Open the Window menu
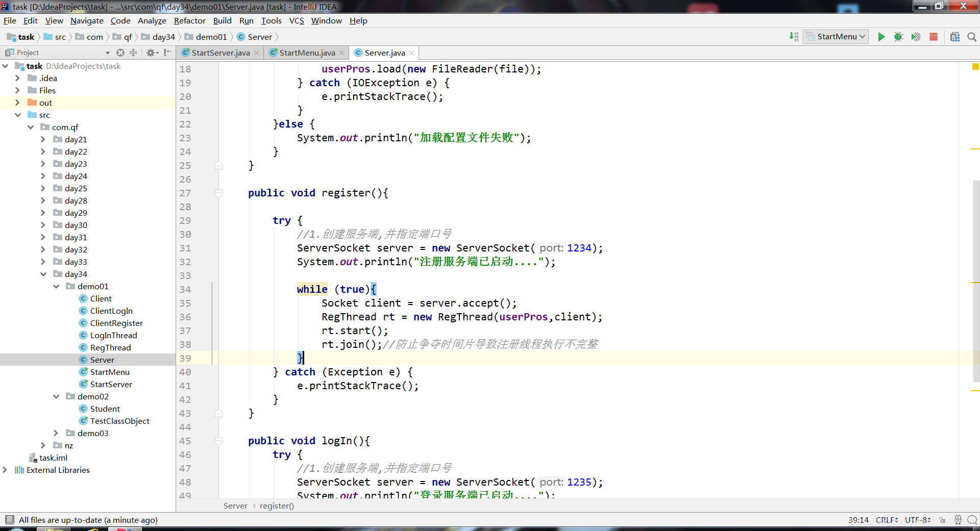The image size is (980, 531). [326, 20]
